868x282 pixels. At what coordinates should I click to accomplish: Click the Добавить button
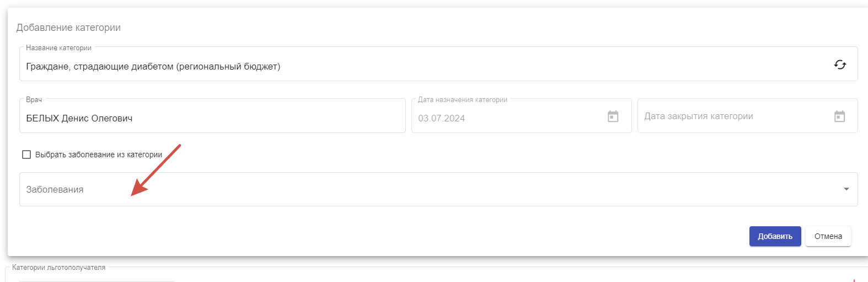pos(775,236)
